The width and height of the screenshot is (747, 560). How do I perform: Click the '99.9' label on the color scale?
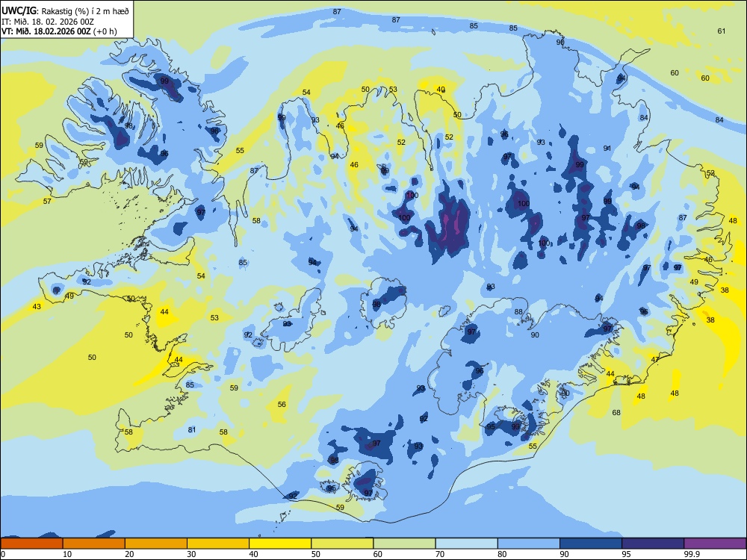pyautogui.click(x=691, y=554)
